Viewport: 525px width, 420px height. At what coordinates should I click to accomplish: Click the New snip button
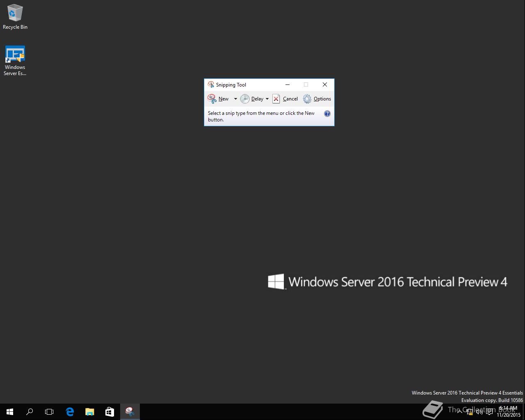pos(218,99)
